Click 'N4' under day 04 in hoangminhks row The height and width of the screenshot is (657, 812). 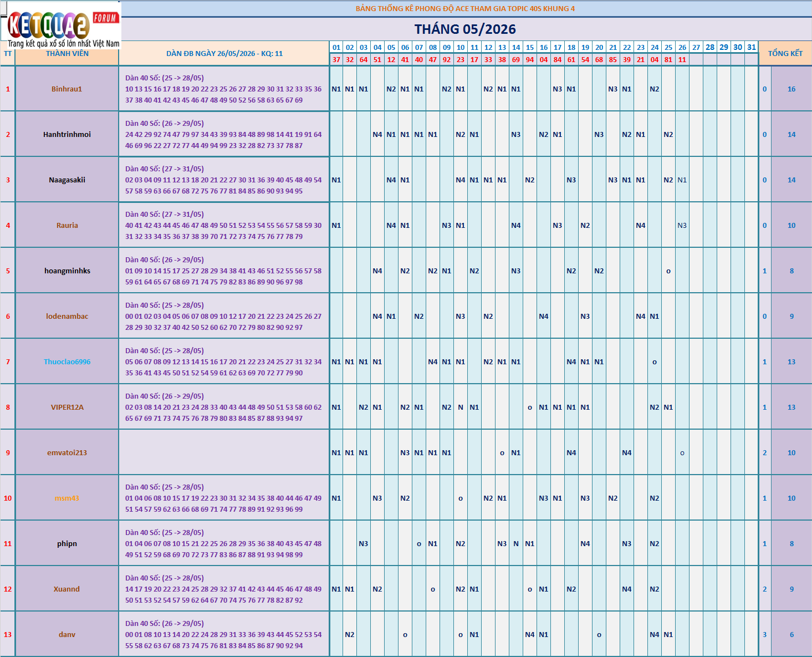click(x=377, y=271)
